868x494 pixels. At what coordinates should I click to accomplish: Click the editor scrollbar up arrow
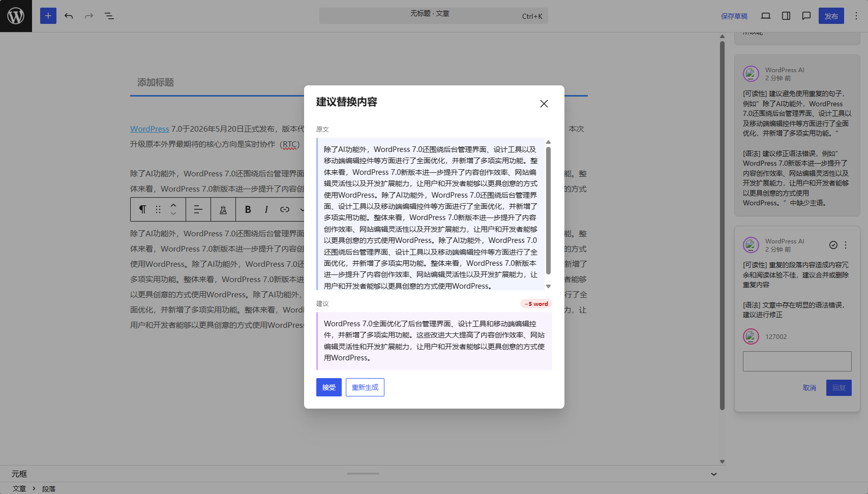coord(722,37)
